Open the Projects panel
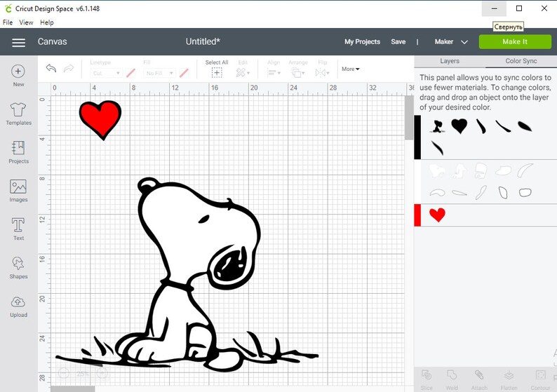 pyautogui.click(x=18, y=152)
